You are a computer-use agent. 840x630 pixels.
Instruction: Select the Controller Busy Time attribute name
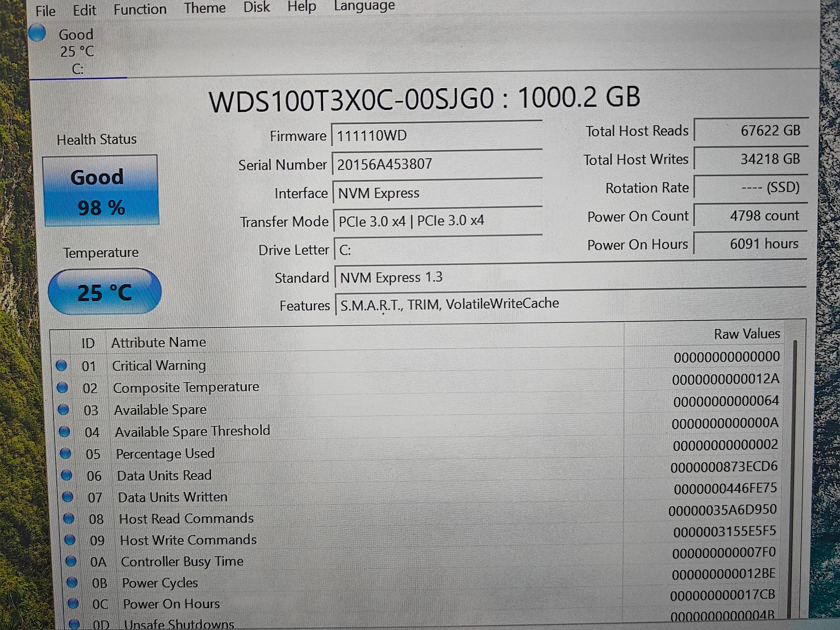182,562
